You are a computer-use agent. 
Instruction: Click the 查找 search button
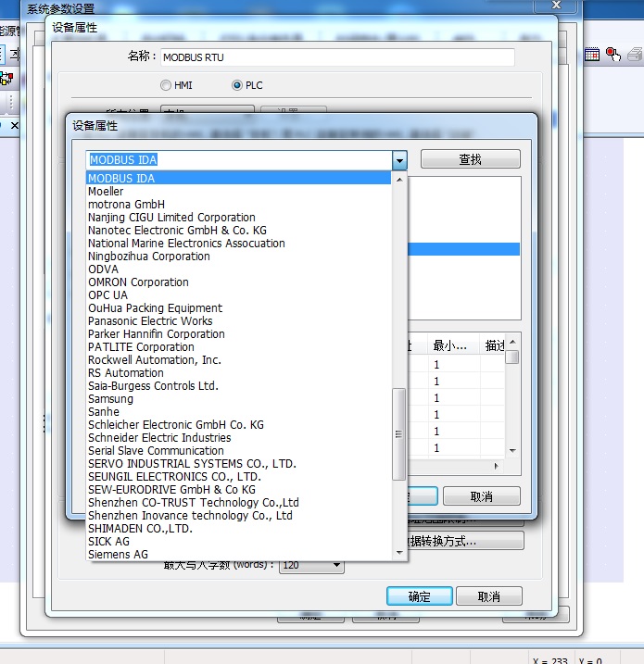point(470,160)
